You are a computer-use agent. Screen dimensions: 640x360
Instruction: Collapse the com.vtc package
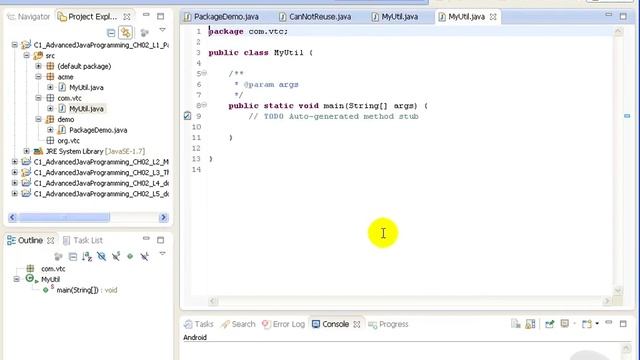pos(38,98)
